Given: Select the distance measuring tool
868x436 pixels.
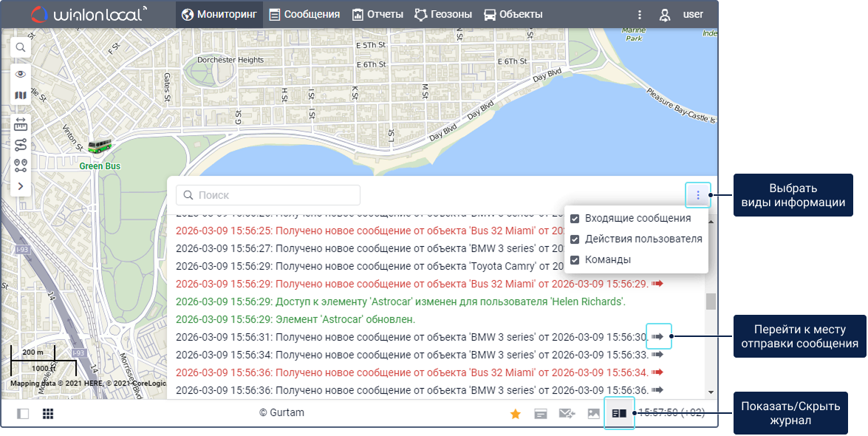Looking at the screenshot, I should tap(21, 123).
